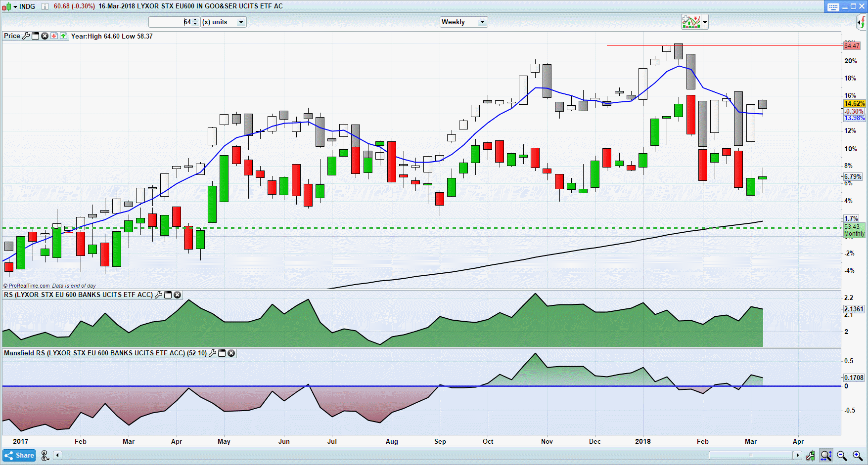Click the 64.47 red price level label

click(x=852, y=45)
